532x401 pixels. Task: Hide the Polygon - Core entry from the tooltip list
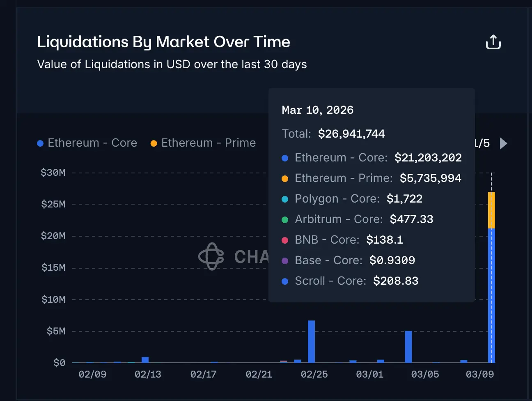(x=337, y=199)
